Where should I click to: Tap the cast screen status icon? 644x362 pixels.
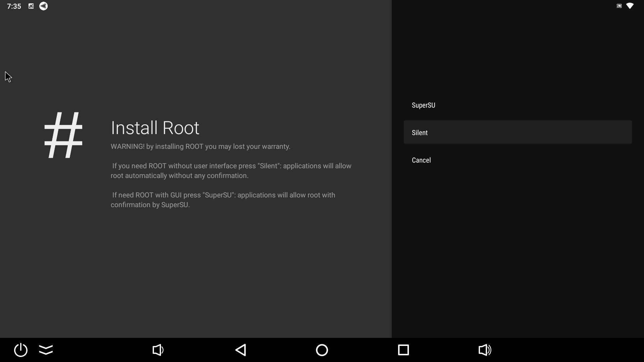(x=619, y=6)
